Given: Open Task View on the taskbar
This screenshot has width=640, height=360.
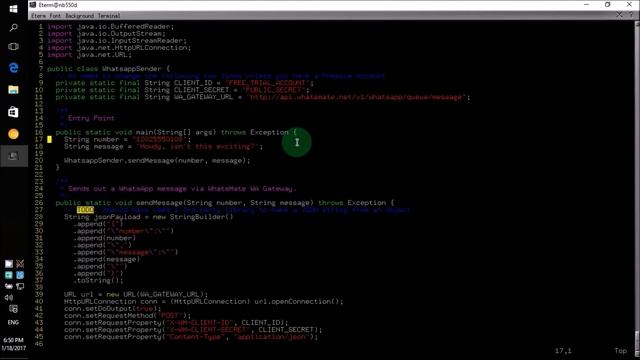Looking at the screenshot, I should pyautogui.click(x=13, y=47).
